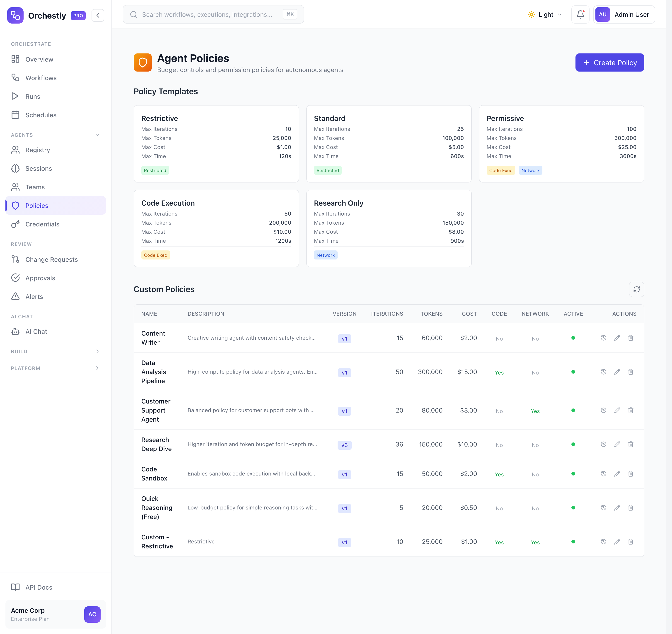Click the Orchestly logo icon

[x=15, y=15]
